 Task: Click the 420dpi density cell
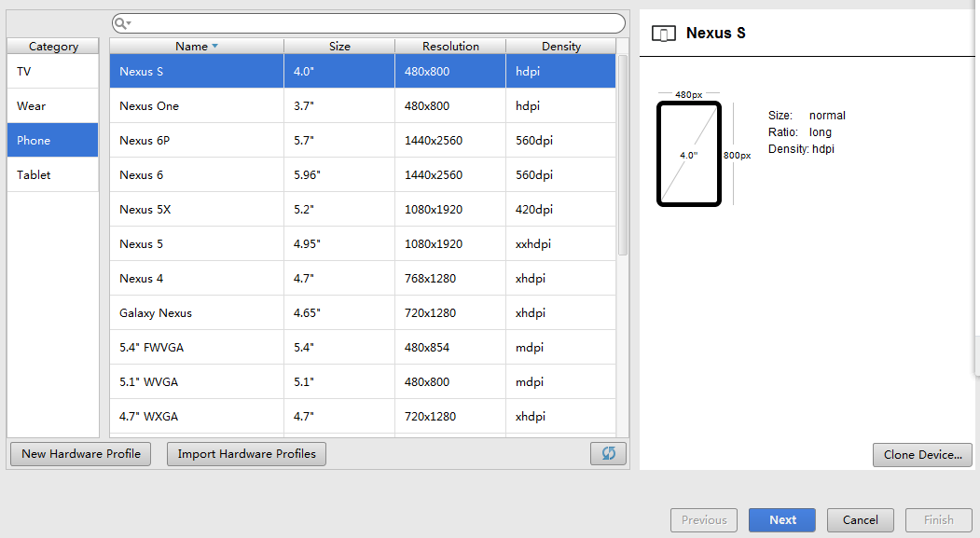(x=560, y=210)
